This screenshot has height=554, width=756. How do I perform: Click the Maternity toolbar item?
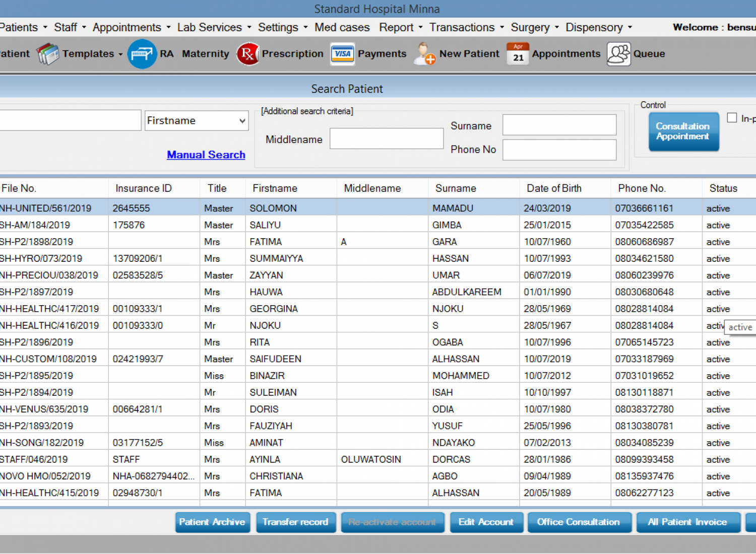tap(206, 54)
